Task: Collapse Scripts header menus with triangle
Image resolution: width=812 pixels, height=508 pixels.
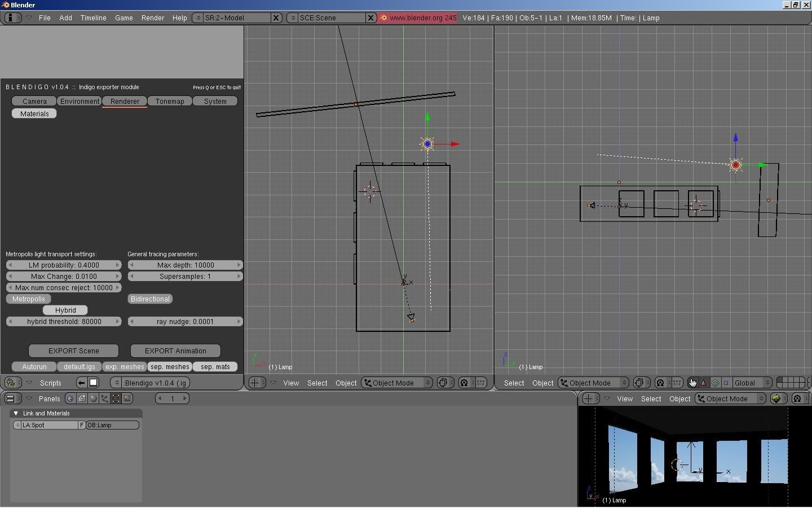Action: tap(29, 383)
